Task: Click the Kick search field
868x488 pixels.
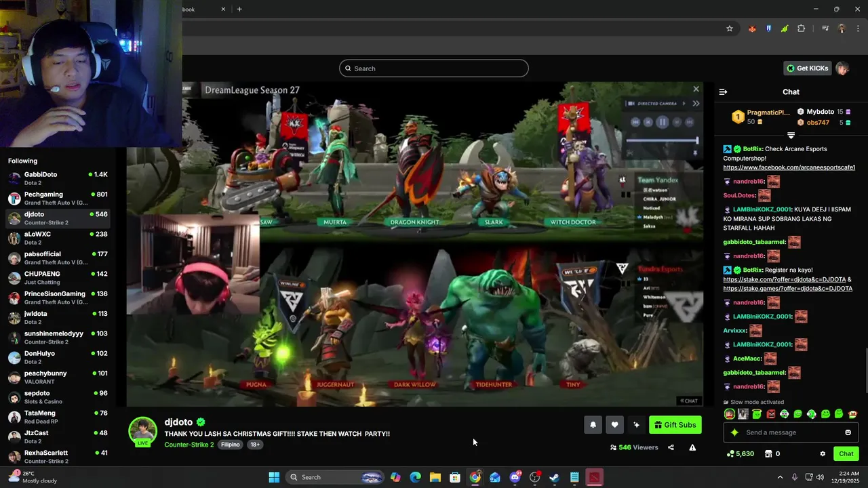Action: 434,68
